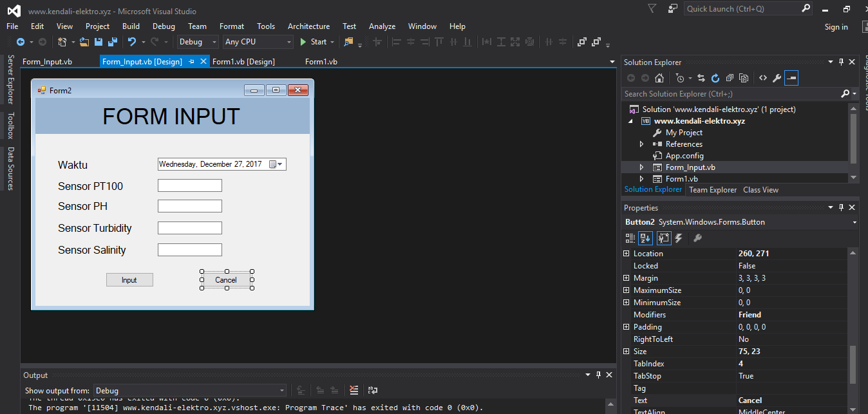Toggle the Properties view button in Properties window
The image size is (868, 414).
click(x=664, y=238)
